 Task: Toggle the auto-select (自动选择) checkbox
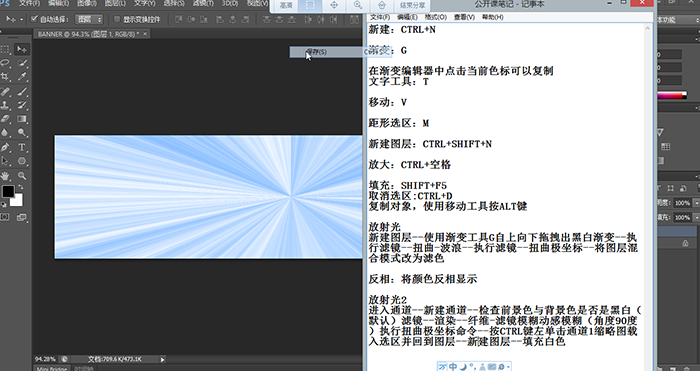34,19
